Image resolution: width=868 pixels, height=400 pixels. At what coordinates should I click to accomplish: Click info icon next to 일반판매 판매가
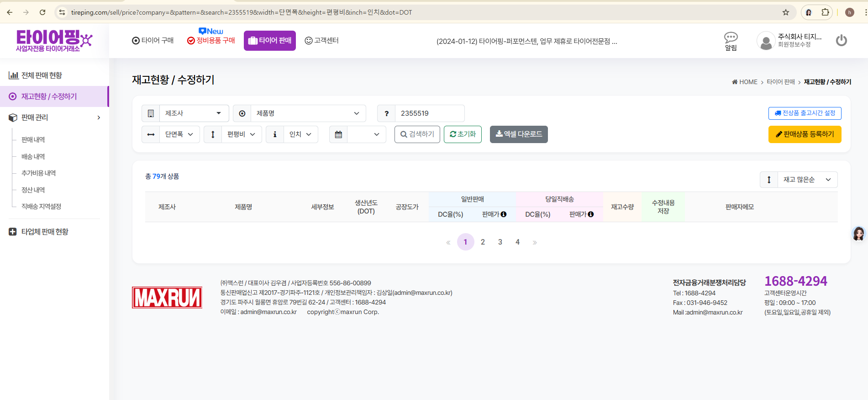coord(504,214)
